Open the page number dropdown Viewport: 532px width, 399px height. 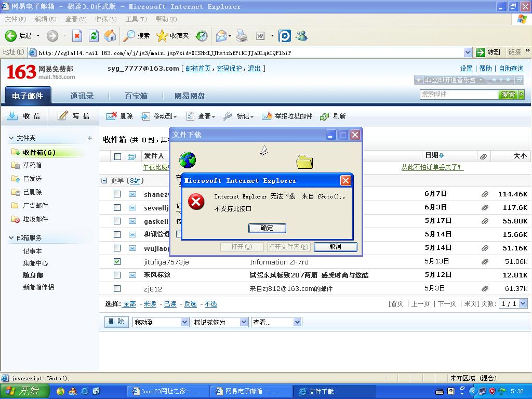point(513,303)
